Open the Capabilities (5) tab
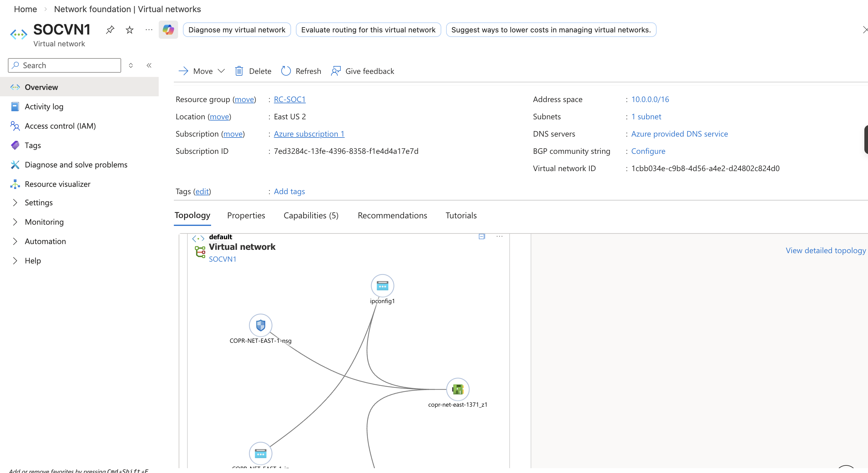 pos(311,216)
